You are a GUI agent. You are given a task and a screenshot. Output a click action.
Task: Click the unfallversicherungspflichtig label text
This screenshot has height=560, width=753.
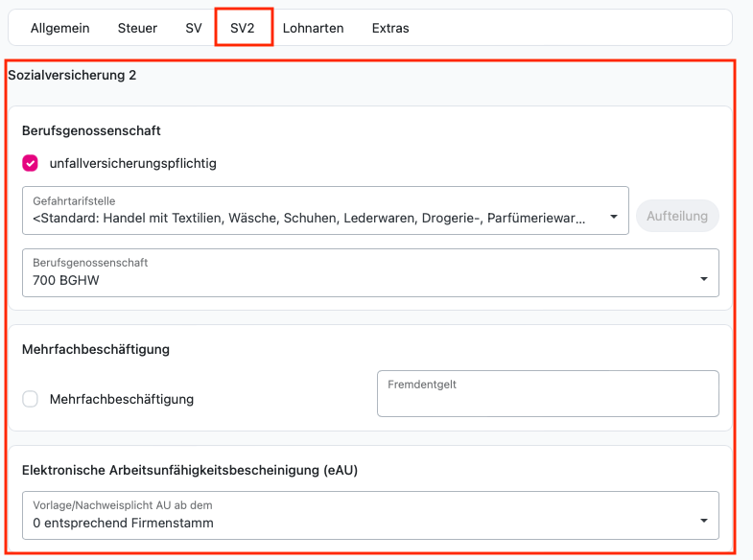point(133,164)
